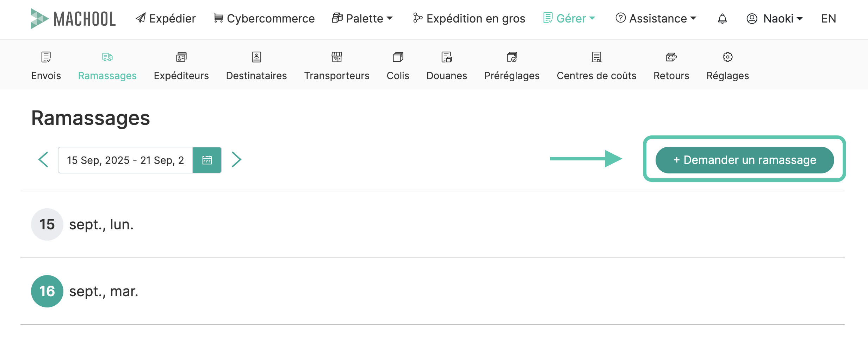868x337 pixels.
Task: Click Demander un ramassage button
Action: tap(744, 160)
